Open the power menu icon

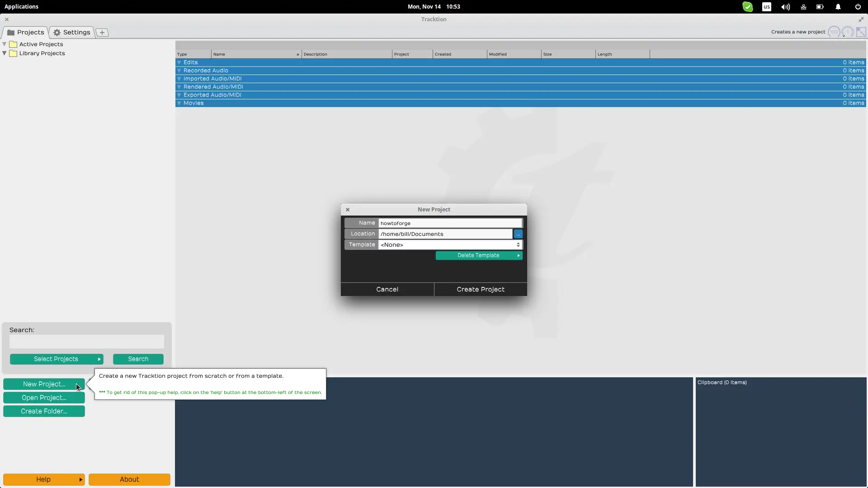click(x=858, y=7)
